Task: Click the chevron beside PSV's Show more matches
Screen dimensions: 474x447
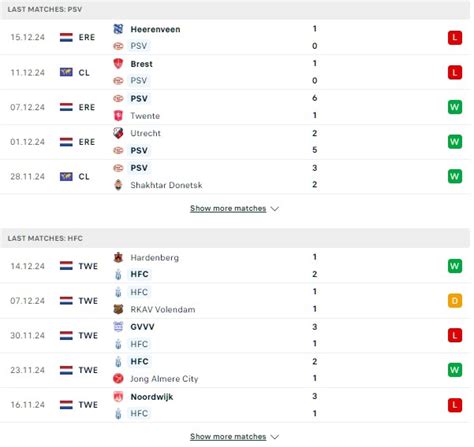Action: (275, 209)
